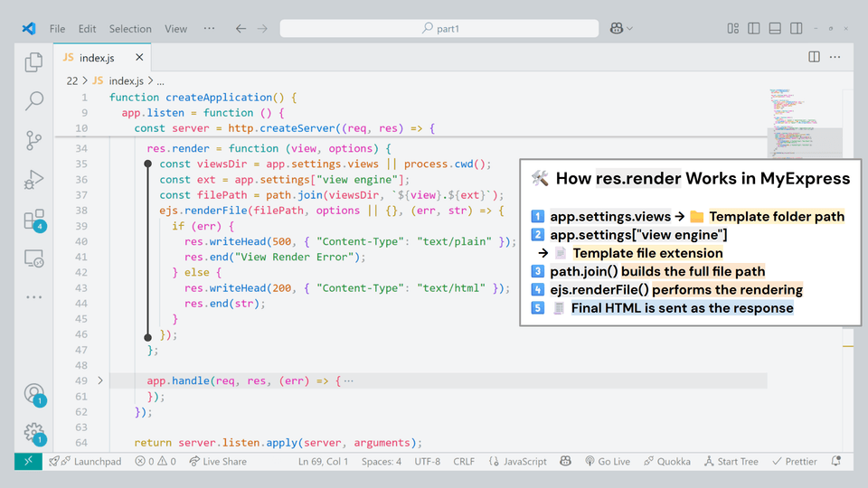This screenshot has width=868, height=488.
Task: Click Quokka in status bar
Action: pos(667,462)
